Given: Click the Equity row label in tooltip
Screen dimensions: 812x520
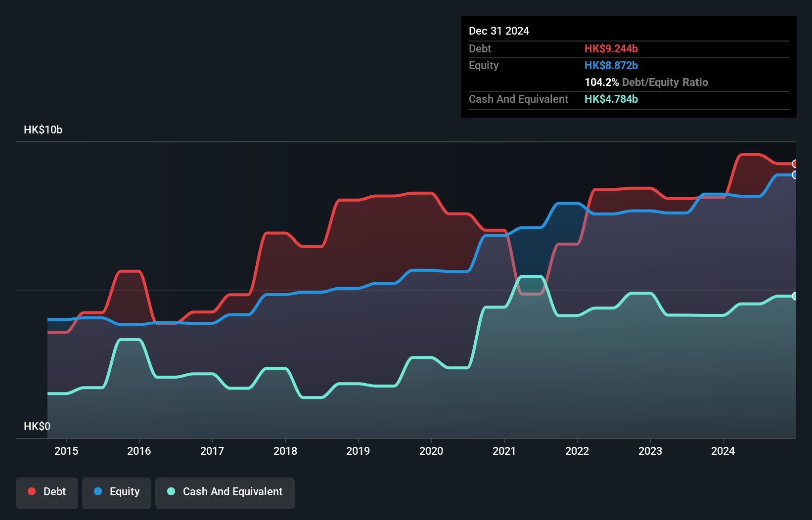Looking at the screenshot, I should pyautogui.click(x=484, y=66).
